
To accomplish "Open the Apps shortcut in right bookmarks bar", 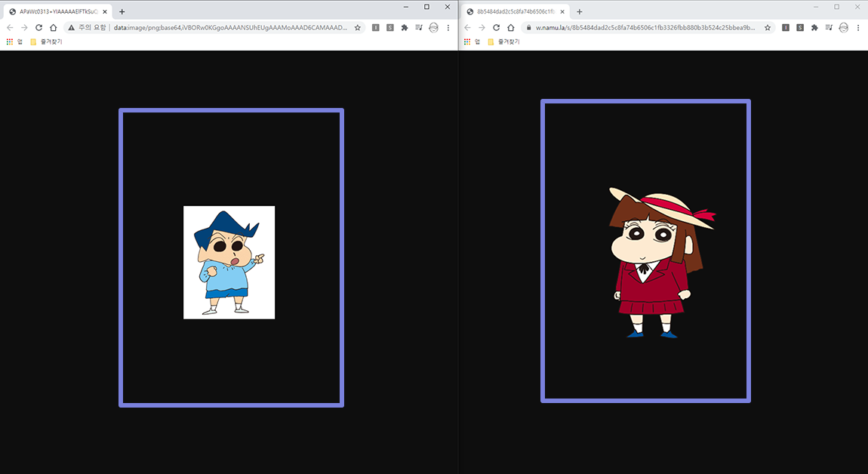I will point(472,42).
